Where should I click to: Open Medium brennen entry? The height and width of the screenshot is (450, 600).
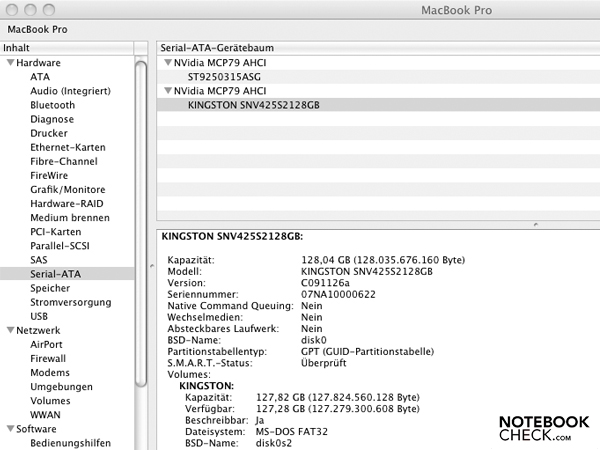(70, 218)
